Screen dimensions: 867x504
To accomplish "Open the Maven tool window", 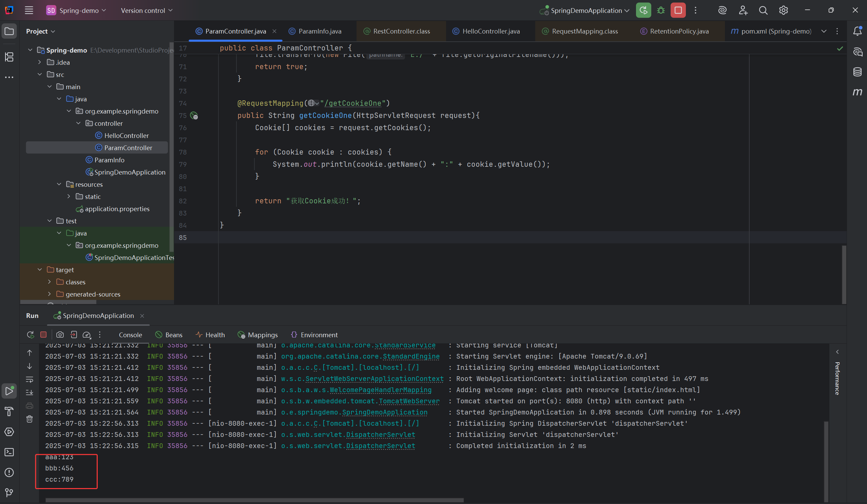I will point(858,92).
